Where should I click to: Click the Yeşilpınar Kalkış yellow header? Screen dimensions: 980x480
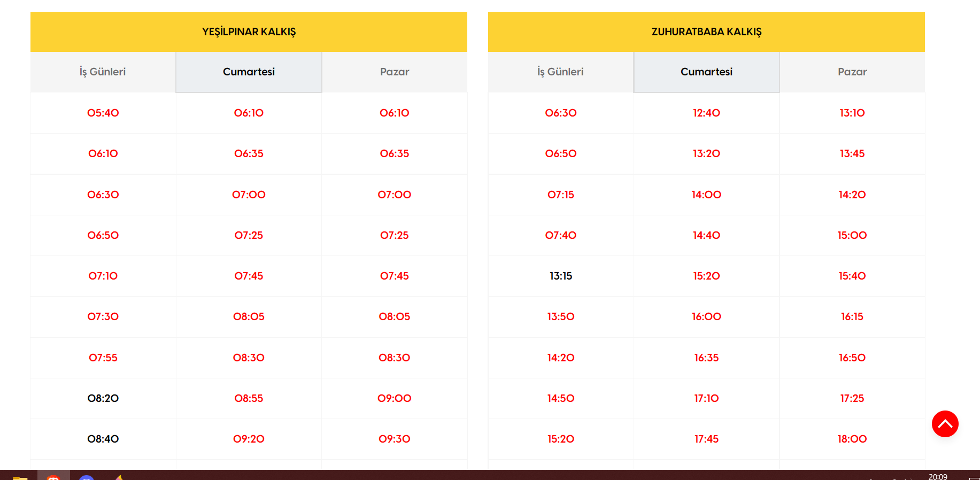coord(249,32)
